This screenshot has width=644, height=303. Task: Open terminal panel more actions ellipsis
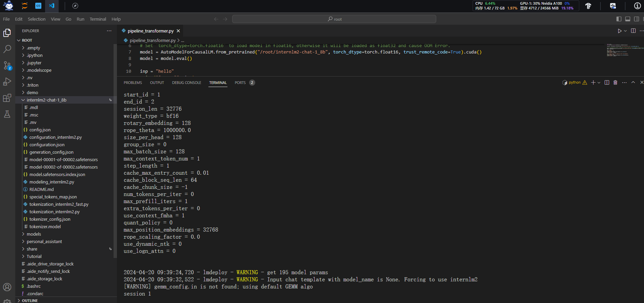pos(624,83)
